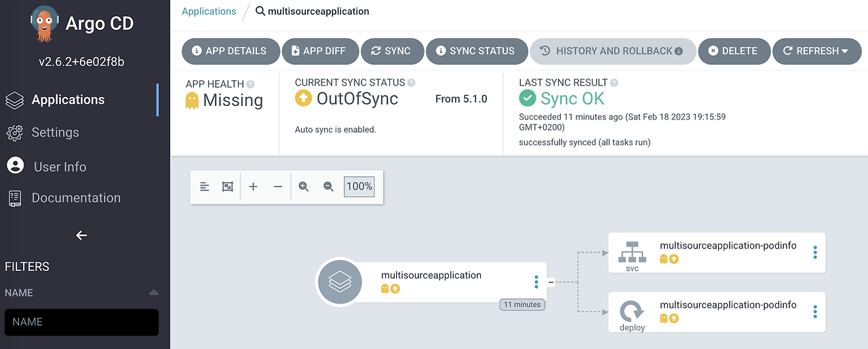Click 'Auto sync is enabled.' text
Image resolution: width=868 pixels, height=349 pixels.
coord(335,129)
